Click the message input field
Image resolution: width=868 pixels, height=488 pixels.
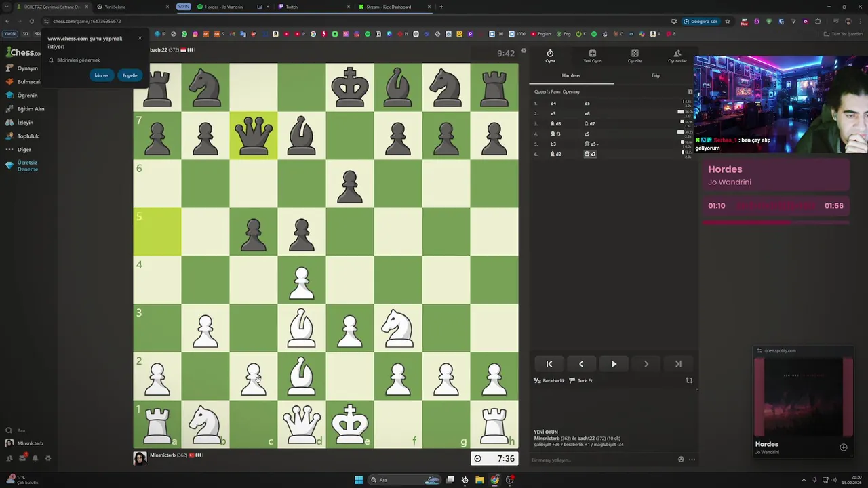[602, 460]
